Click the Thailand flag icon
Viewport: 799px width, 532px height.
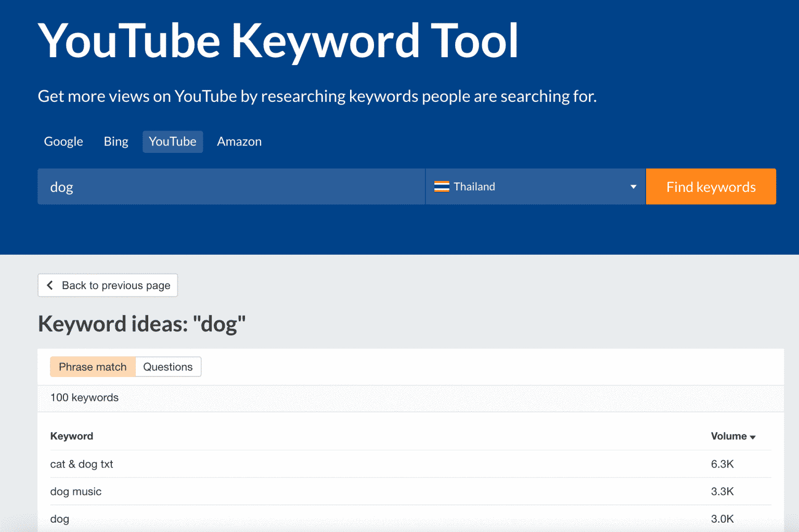442,187
